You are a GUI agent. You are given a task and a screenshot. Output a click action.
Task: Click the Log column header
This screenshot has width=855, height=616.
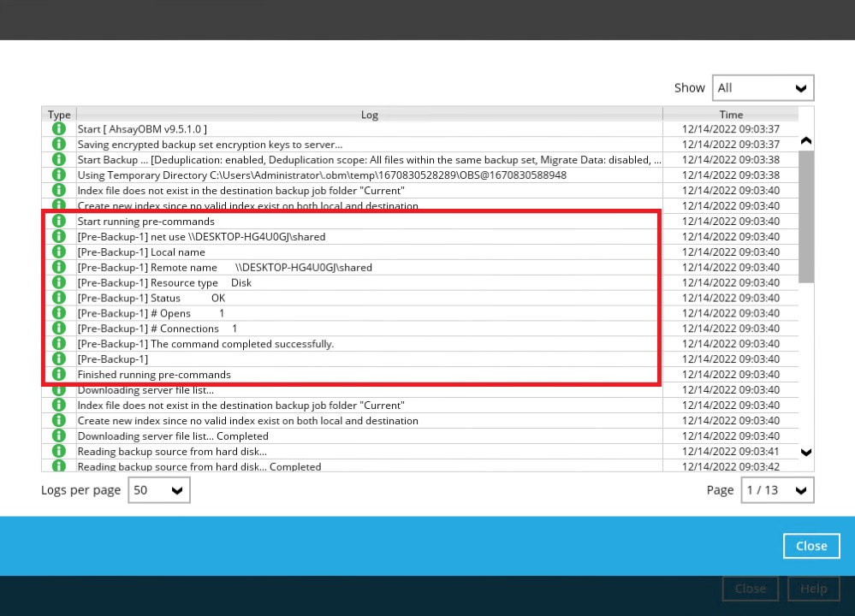(x=369, y=115)
